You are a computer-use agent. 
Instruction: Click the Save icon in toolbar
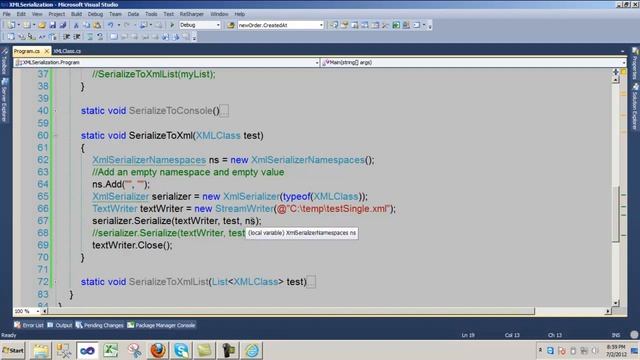pyautogui.click(x=53, y=25)
